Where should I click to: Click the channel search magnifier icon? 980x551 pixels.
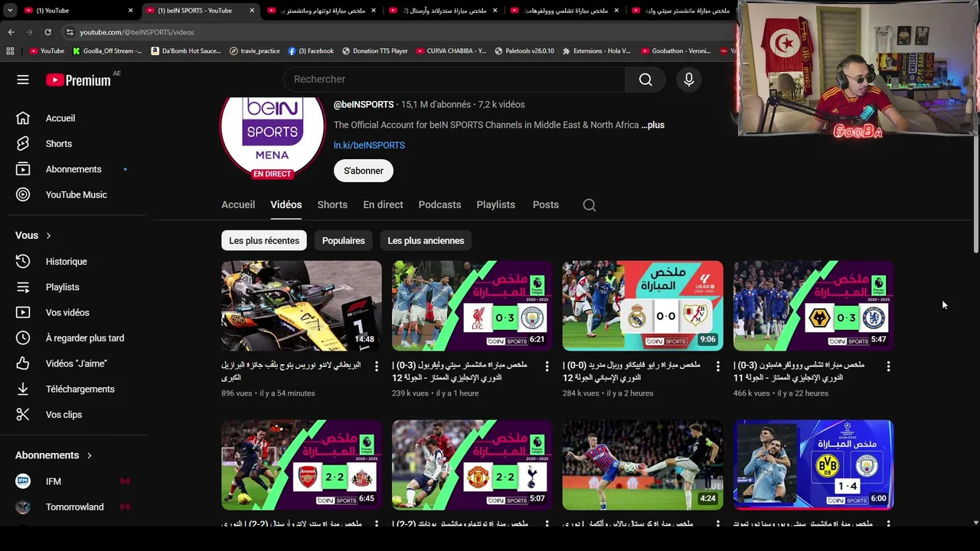tap(590, 205)
